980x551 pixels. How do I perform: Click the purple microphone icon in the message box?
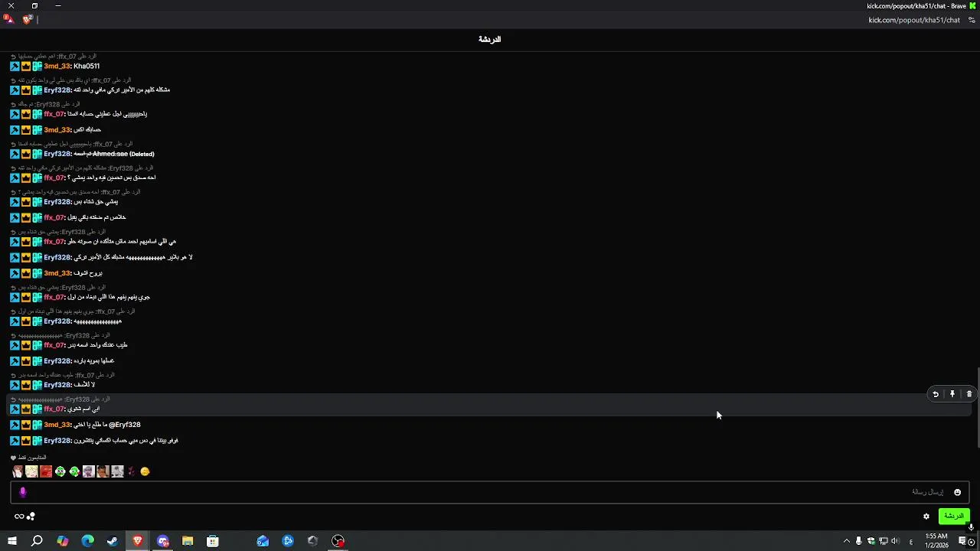click(x=22, y=492)
